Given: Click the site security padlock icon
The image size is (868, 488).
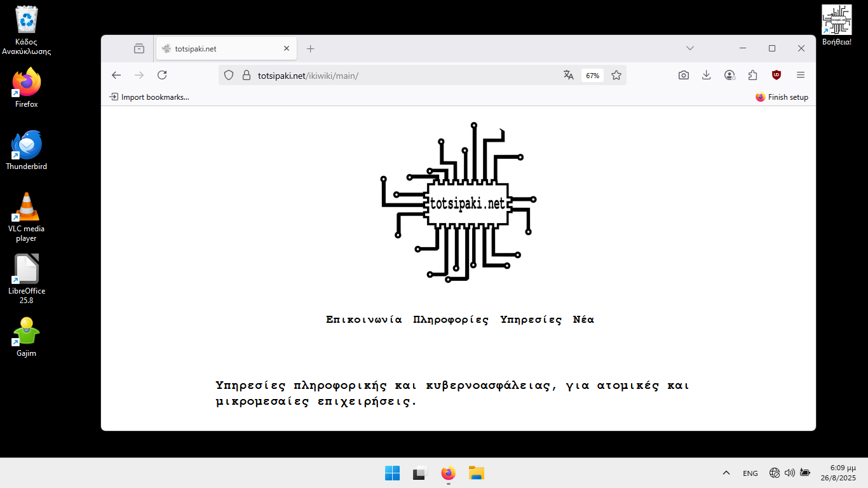Looking at the screenshot, I should click(x=247, y=75).
